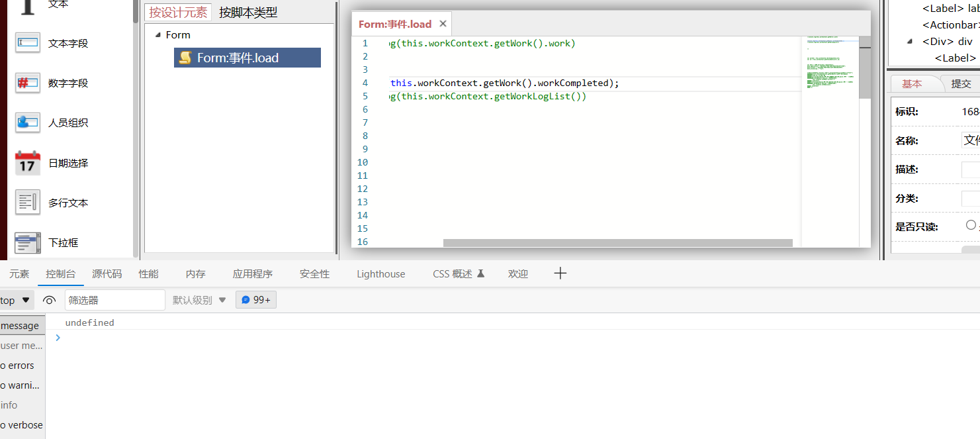The width and height of the screenshot is (980, 439).
Task: Click the 99+ message count badge
Action: point(256,300)
